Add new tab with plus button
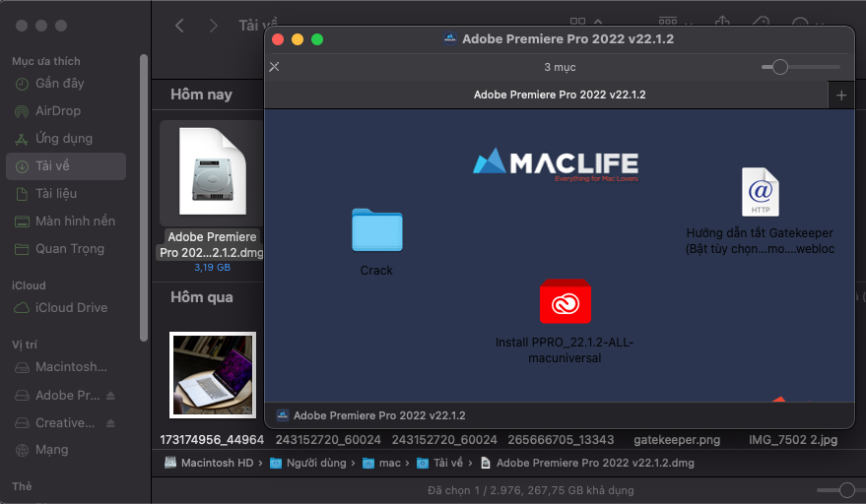Viewport: 866px width, 504px height. (841, 94)
